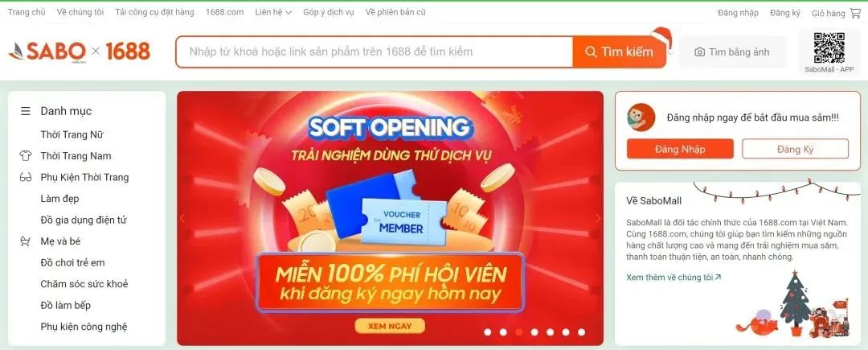The image size is (868, 350).
Task: Go to previous banner slide arrow
Action: (182, 219)
